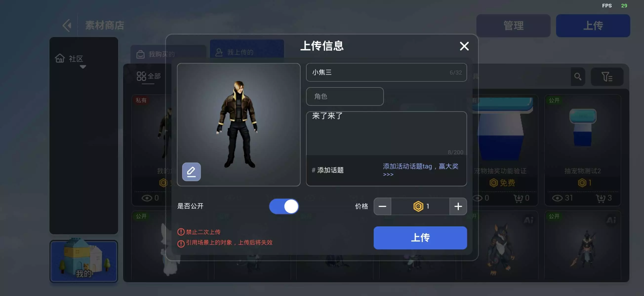This screenshot has height=296, width=644.
Task: Click the 社区 home icon
Action: [x=60, y=58]
